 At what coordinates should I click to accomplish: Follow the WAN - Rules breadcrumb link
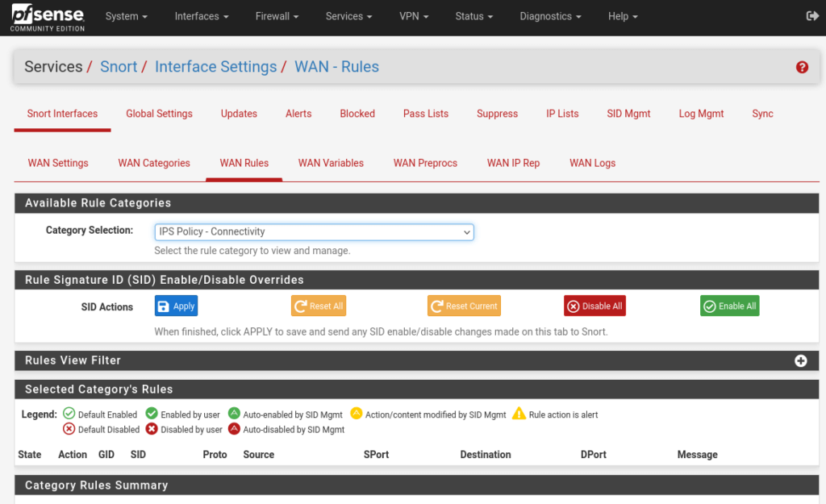tap(336, 67)
